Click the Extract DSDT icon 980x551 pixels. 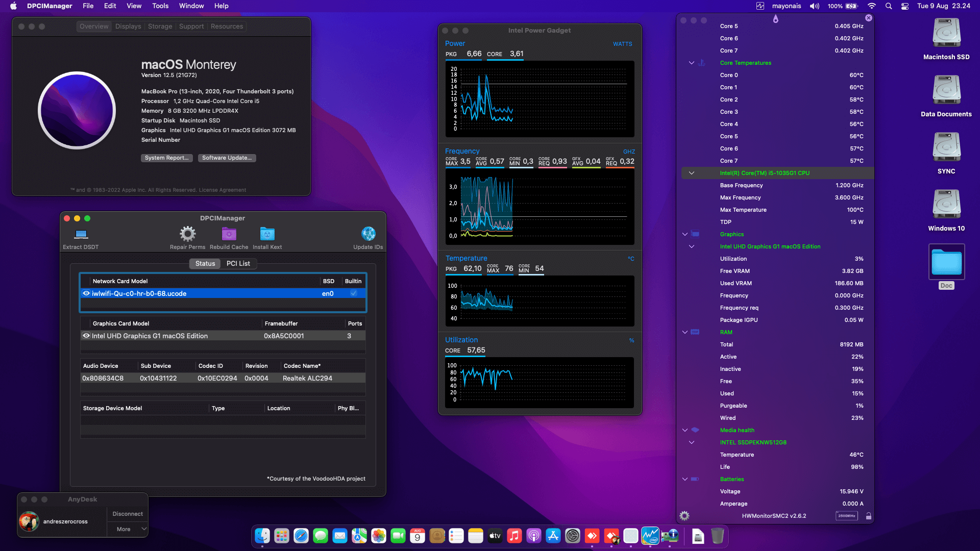81,235
